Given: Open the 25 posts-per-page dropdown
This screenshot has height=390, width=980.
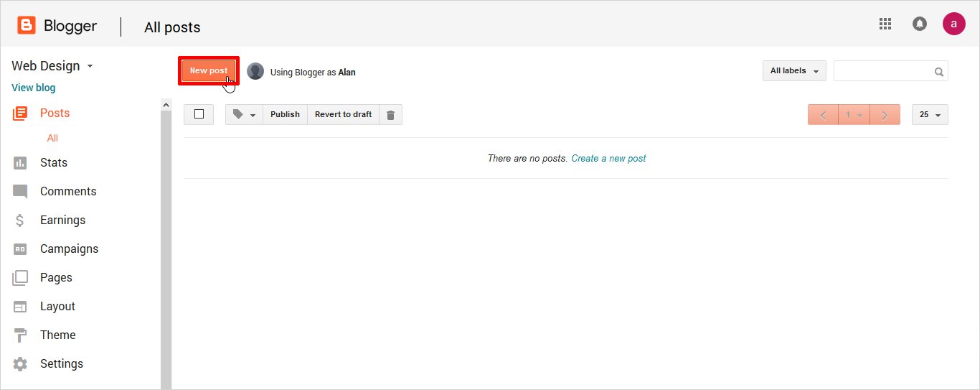Looking at the screenshot, I should click(930, 115).
